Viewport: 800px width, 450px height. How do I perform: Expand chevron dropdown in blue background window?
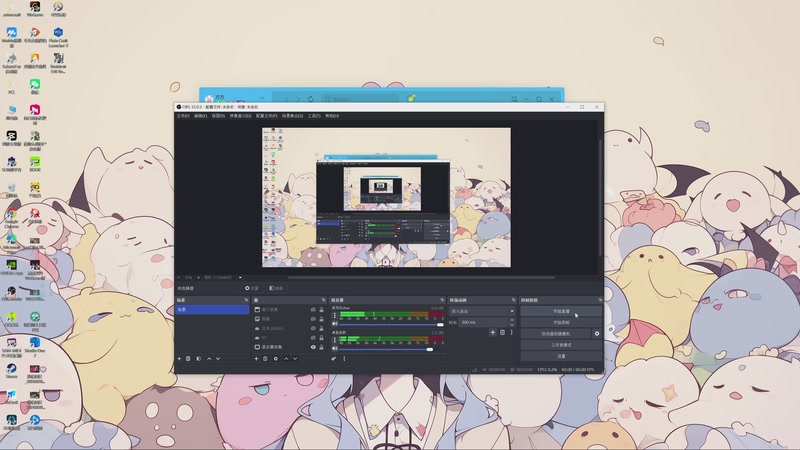point(262,98)
